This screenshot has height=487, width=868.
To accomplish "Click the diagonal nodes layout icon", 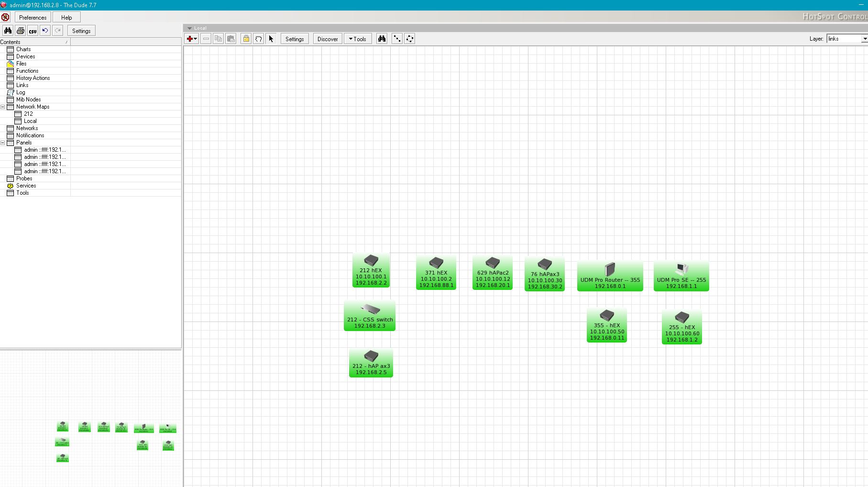I will [397, 39].
